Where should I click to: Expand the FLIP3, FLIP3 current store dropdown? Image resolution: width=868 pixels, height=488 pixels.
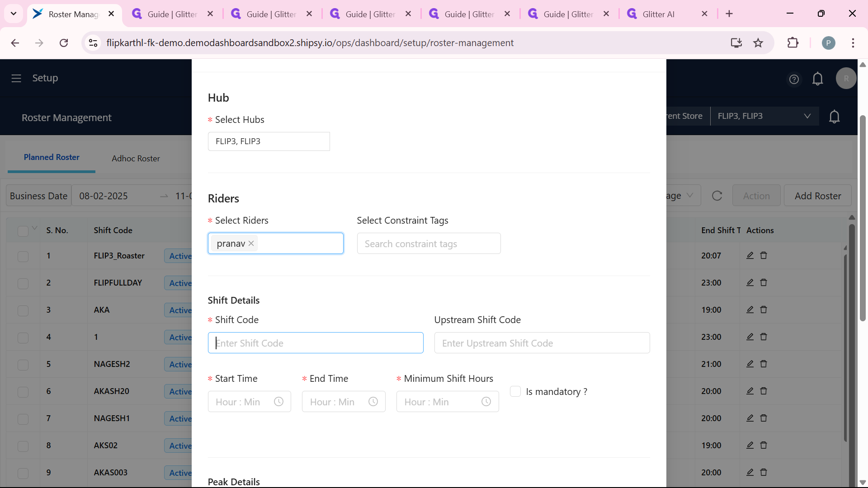[x=764, y=116]
